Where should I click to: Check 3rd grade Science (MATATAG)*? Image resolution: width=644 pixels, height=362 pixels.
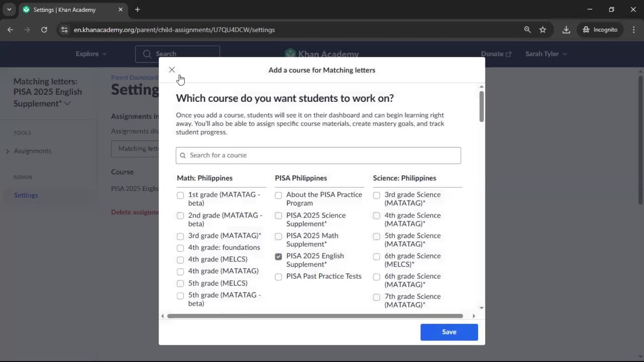[x=376, y=195]
